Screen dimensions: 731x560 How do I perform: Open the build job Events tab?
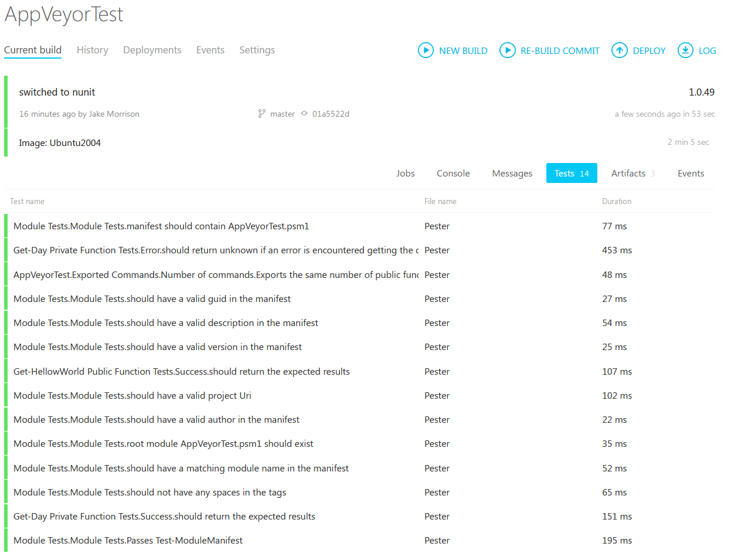691,173
